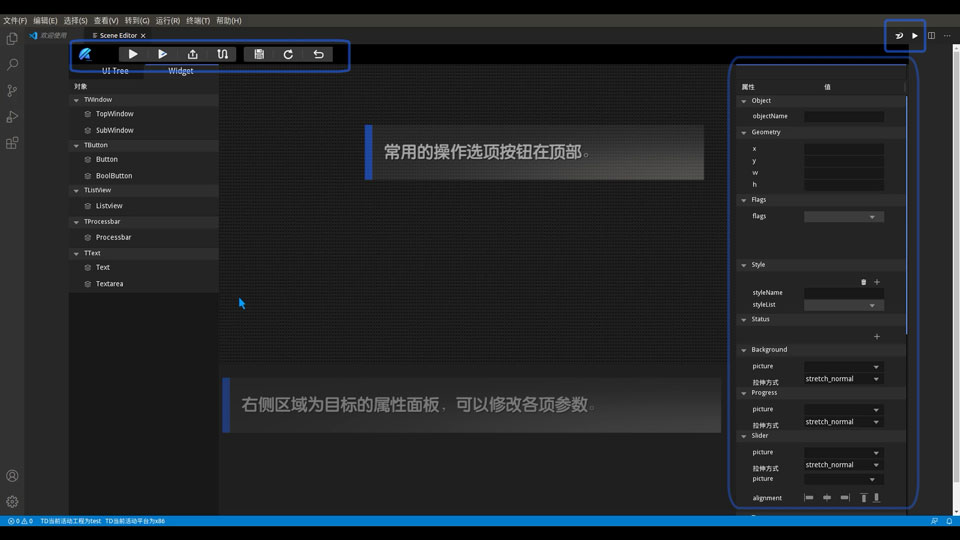Add a status with the plus icon
The image size is (960, 540).
tap(877, 337)
